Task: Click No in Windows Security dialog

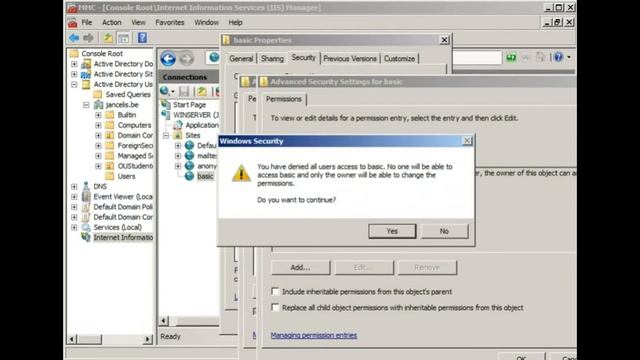Action: tap(444, 231)
